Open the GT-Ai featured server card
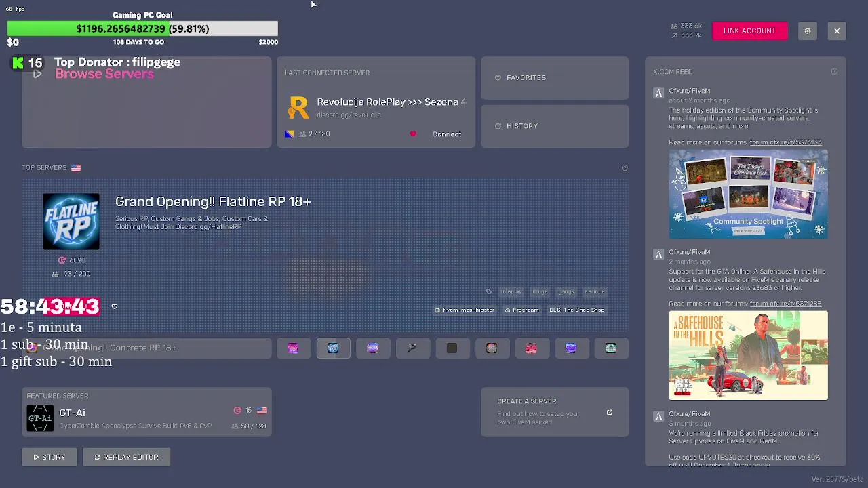This screenshot has height=488, width=868. 146,412
